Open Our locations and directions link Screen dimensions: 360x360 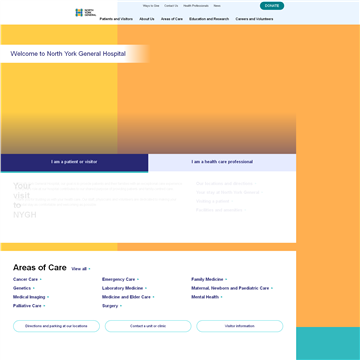tap(226, 184)
